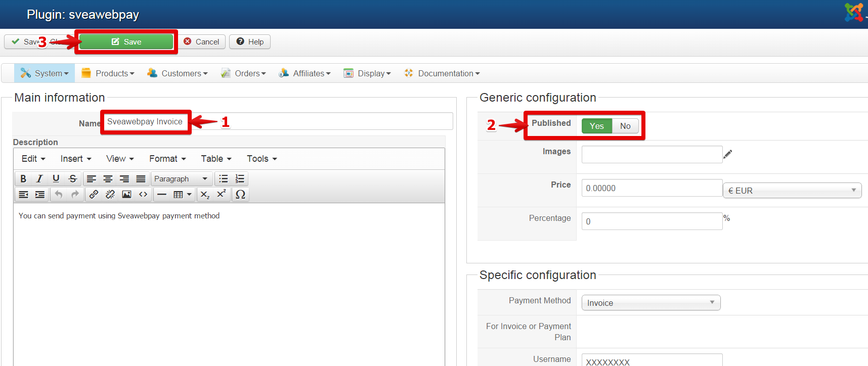
Task: Apply italic formatting
Action: click(x=39, y=179)
